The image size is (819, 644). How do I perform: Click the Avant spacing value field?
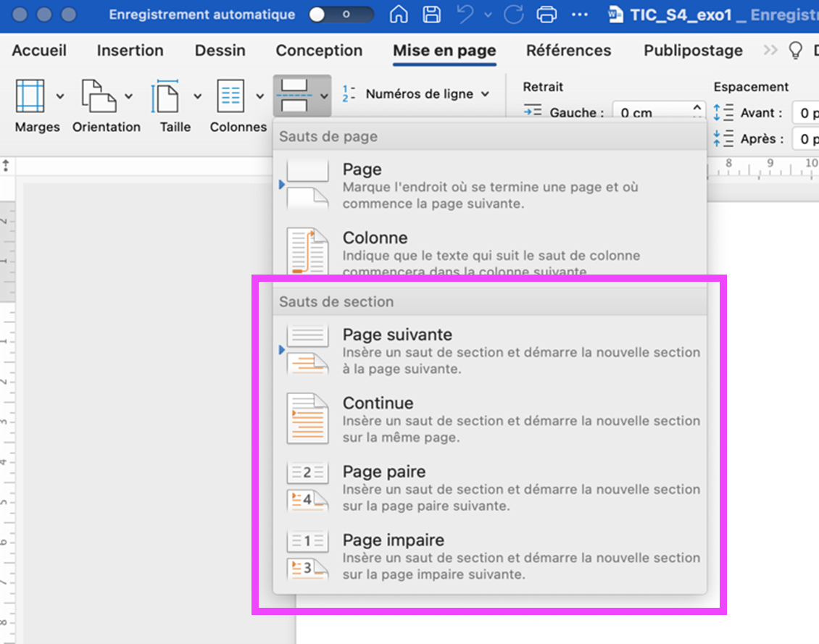[x=805, y=113]
